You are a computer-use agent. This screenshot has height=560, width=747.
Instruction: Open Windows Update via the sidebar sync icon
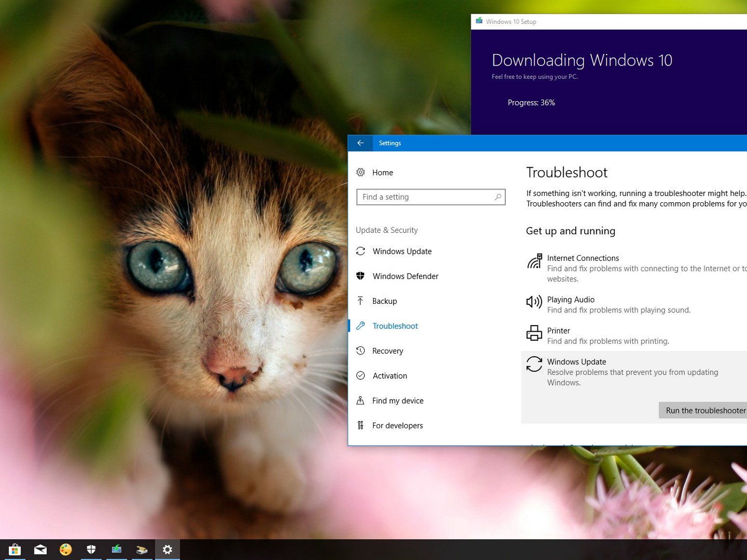click(360, 251)
